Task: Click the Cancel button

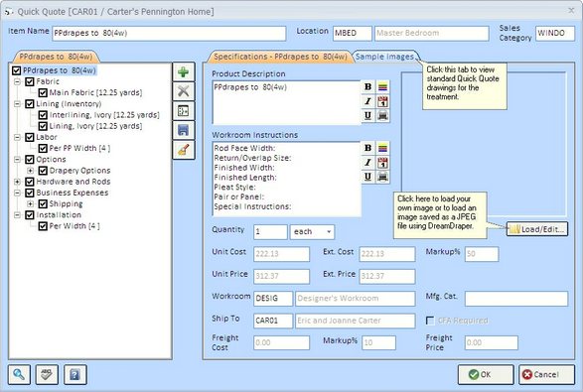Action: pyautogui.click(x=546, y=374)
